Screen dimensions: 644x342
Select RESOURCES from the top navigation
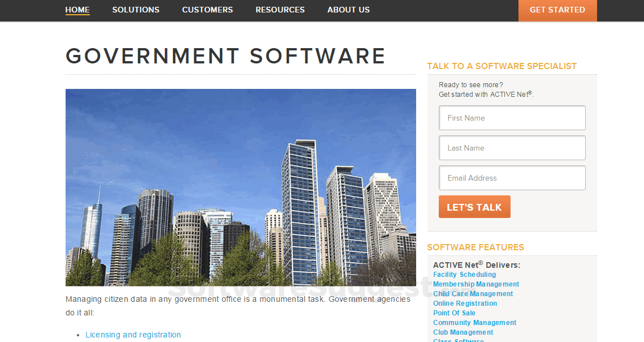[280, 10]
